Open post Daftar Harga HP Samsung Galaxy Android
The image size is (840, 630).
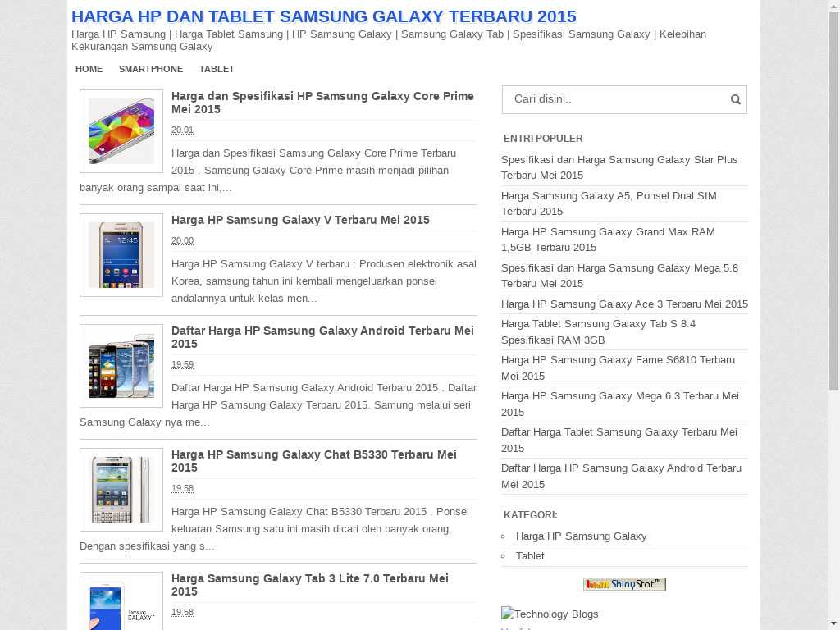[322, 337]
